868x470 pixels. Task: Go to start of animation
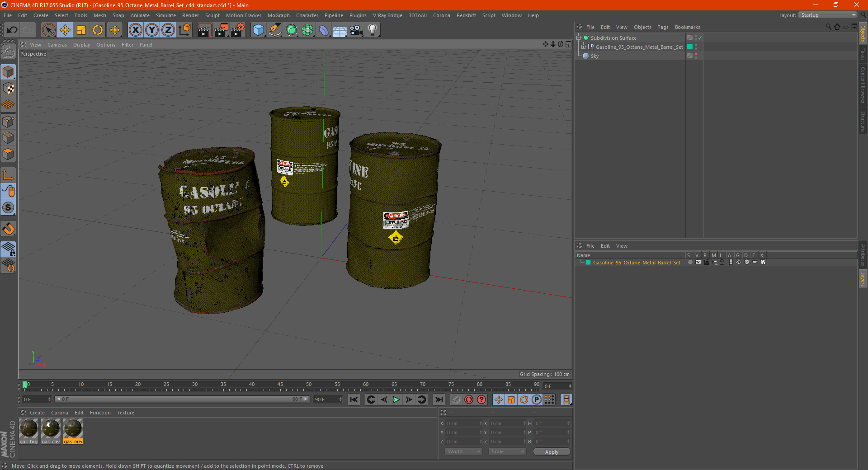pyautogui.click(x=354, y=399)
